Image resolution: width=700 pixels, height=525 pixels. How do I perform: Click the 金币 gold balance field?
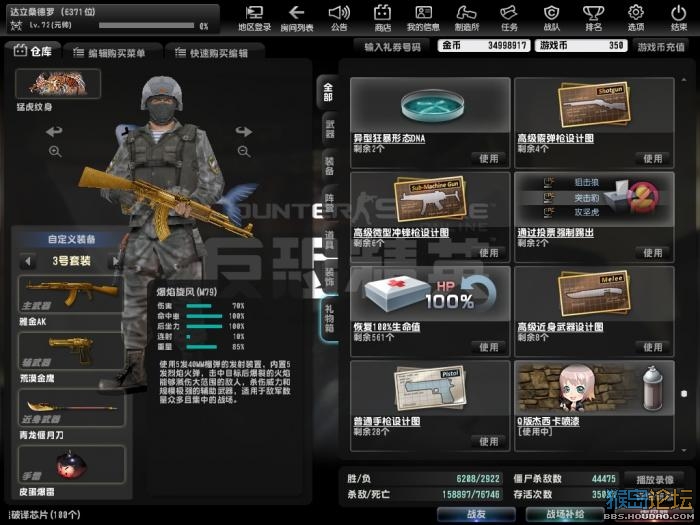tap(484, 46)
